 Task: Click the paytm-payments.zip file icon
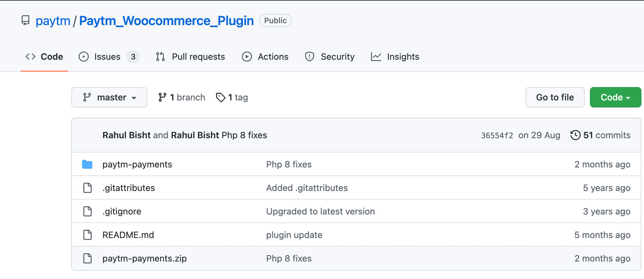pos(87,258)
